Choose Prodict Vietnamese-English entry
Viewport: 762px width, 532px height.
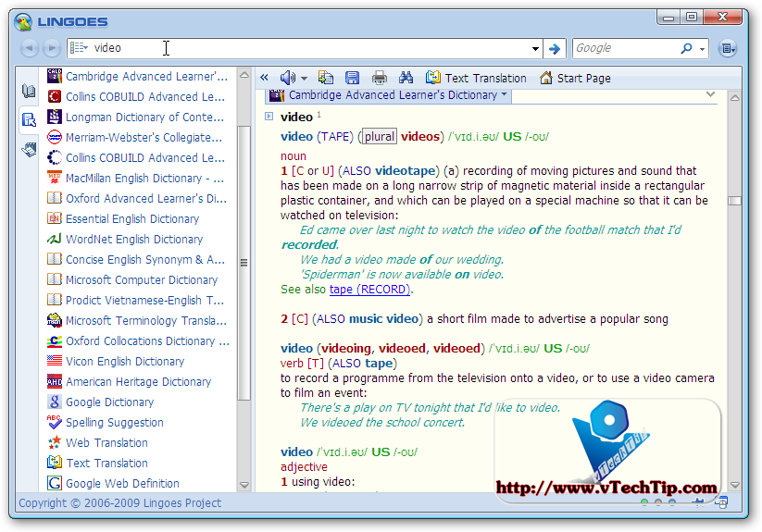coord(136,301)
